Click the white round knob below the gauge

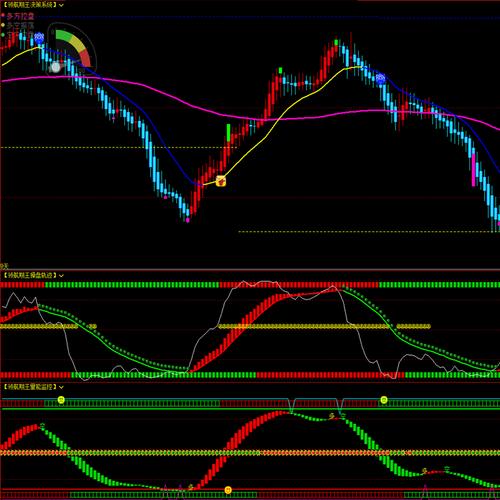pos(56,67)
